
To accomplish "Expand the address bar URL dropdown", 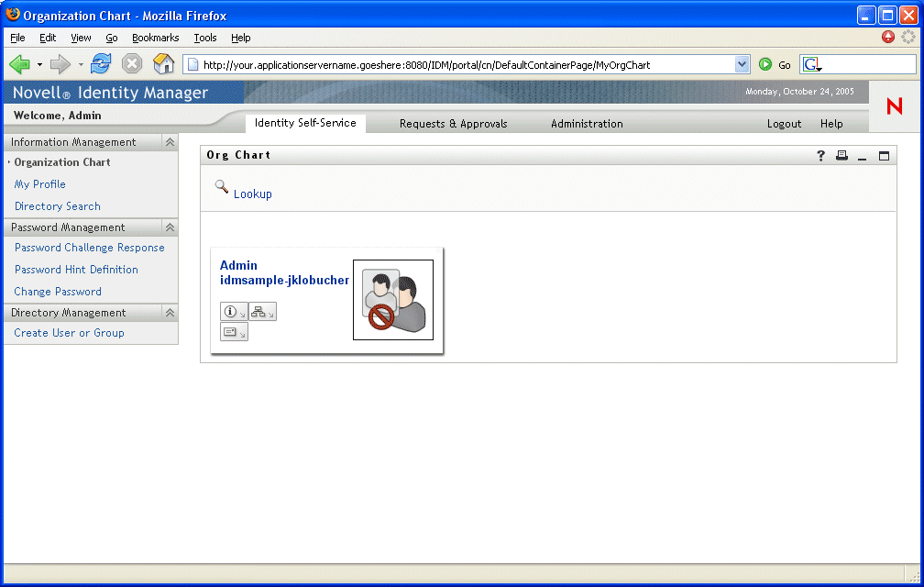I will [x=742, y=65].
